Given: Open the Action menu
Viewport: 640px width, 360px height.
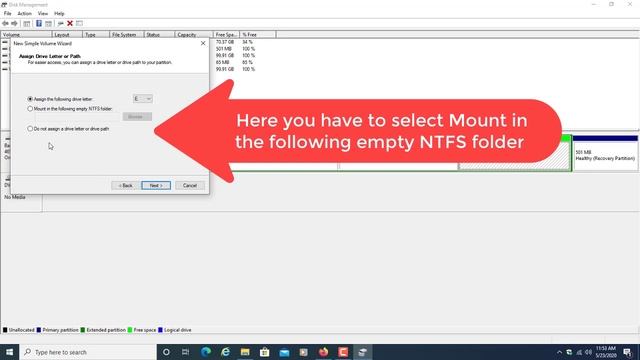Looking at the screenshot, I should click(24, 13).
